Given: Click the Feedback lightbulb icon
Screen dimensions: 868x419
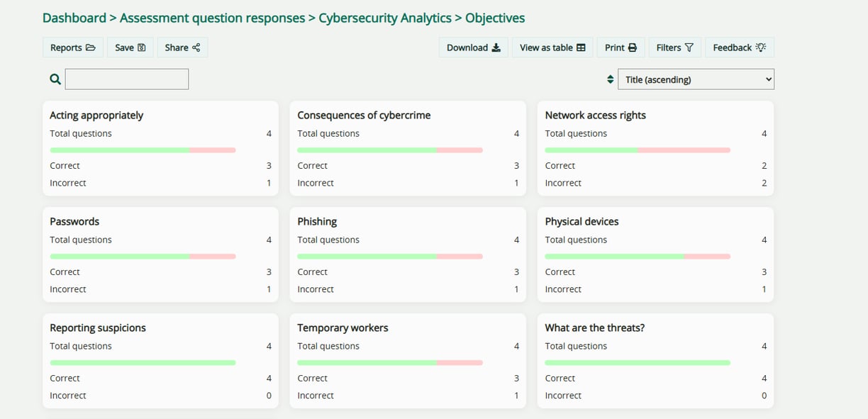Looking at the screenshot, I should 761,48.
